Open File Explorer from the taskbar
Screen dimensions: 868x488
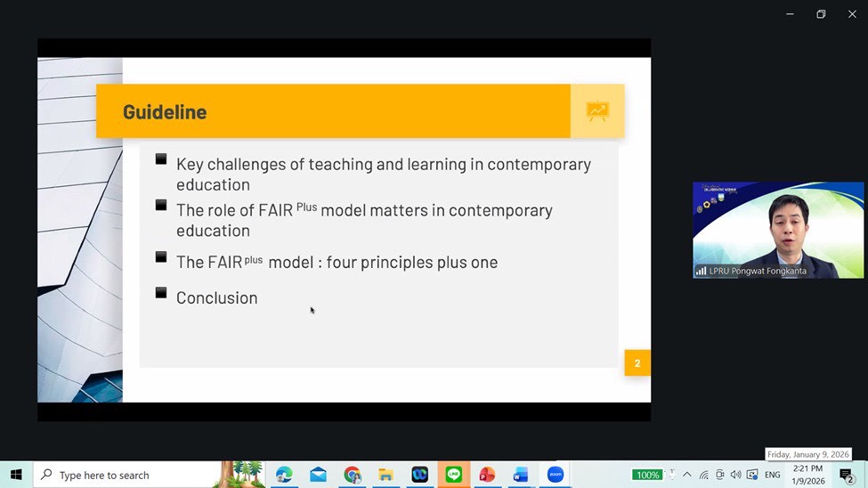[x=385, y=475]
